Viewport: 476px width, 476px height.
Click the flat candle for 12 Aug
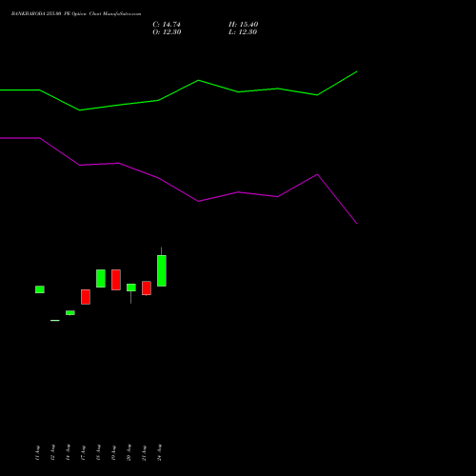point(55,321)
